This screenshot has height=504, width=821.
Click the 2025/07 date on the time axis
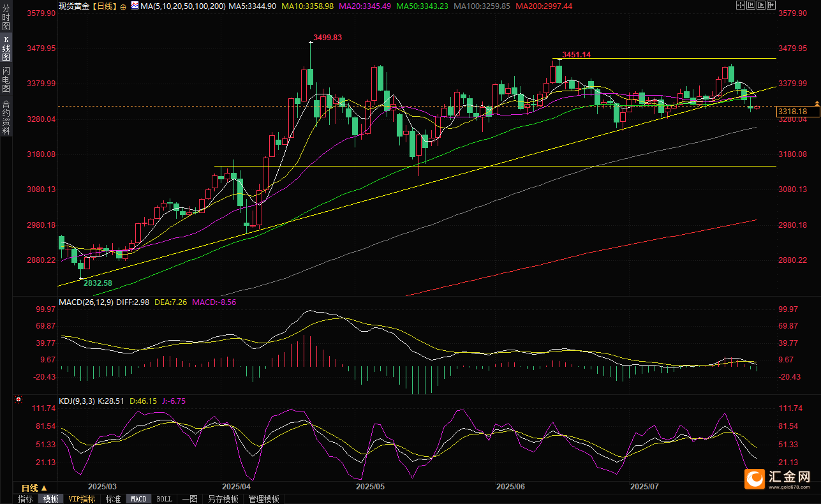click(x=644, y=486)
